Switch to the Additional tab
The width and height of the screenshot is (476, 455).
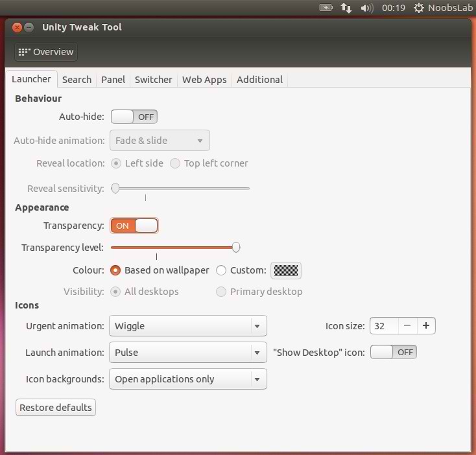[x=259, y=80]
